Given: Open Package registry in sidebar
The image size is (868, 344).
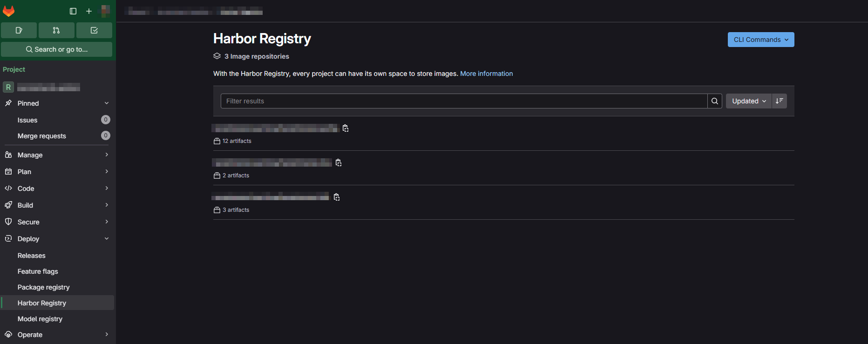Looking at the screenshot, I should [44, 287].
